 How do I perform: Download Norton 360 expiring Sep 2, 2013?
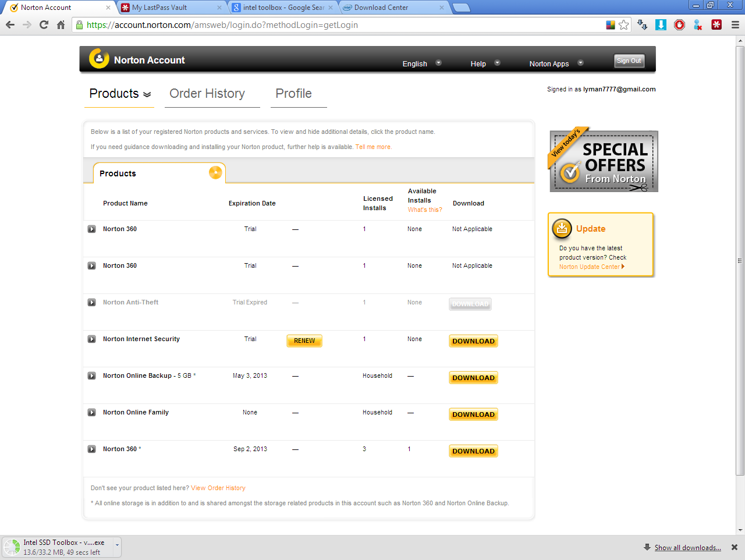click(x=473, y=451)
